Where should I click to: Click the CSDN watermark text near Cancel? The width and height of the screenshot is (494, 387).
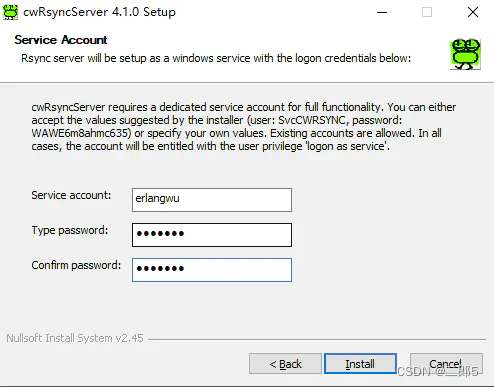click(438, 371)
